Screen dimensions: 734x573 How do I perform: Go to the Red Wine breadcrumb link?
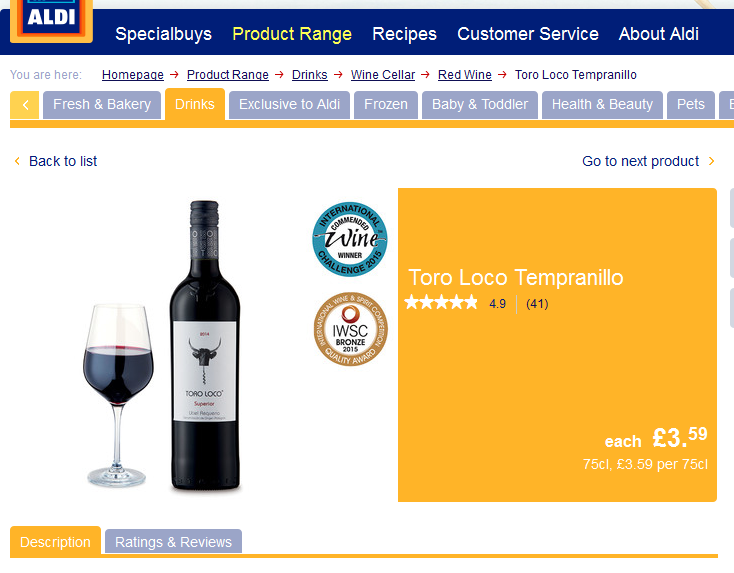click(465, 75)
